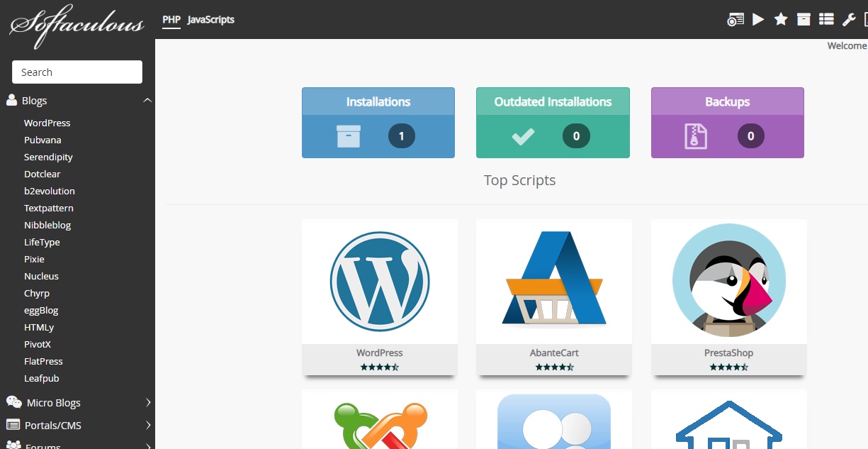Select Nibbleblog in the sidebar
868x449 pixels.
click(x=47, y=225)
